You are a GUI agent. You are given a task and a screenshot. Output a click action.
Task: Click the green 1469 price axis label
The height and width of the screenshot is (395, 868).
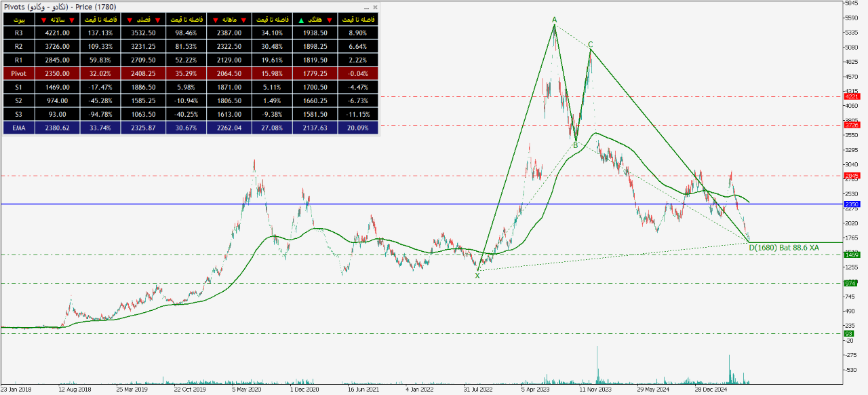851,255
